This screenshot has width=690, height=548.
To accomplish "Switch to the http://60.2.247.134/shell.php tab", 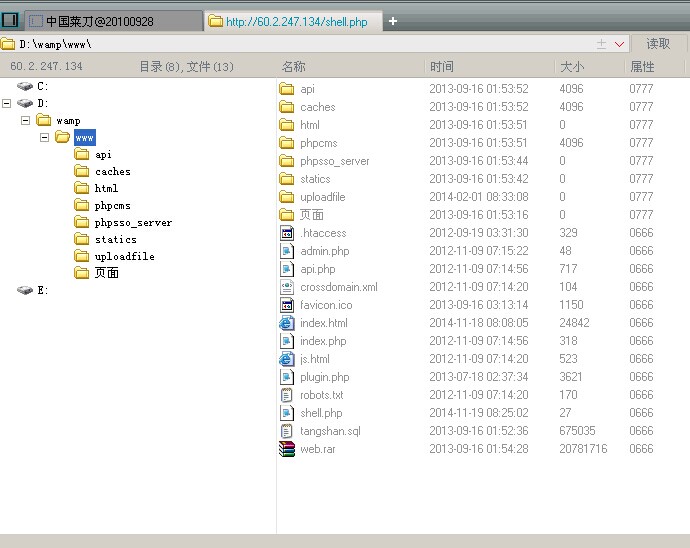I will [x=293, y=21].
